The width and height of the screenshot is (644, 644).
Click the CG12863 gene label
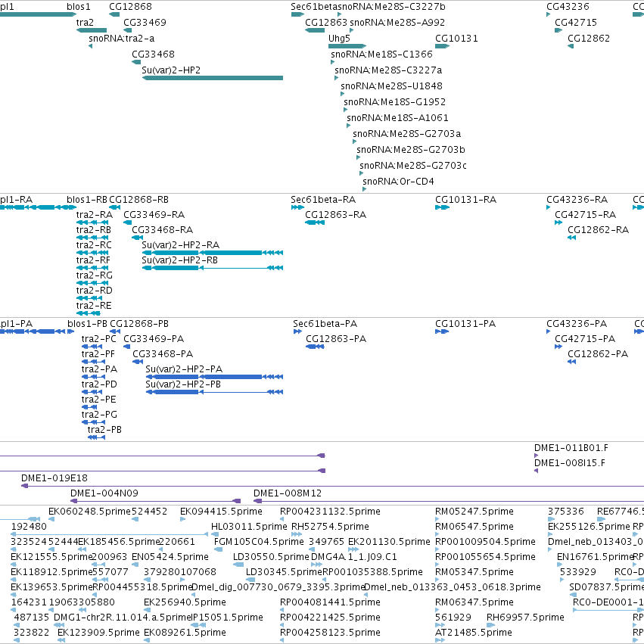coord(326,23)
